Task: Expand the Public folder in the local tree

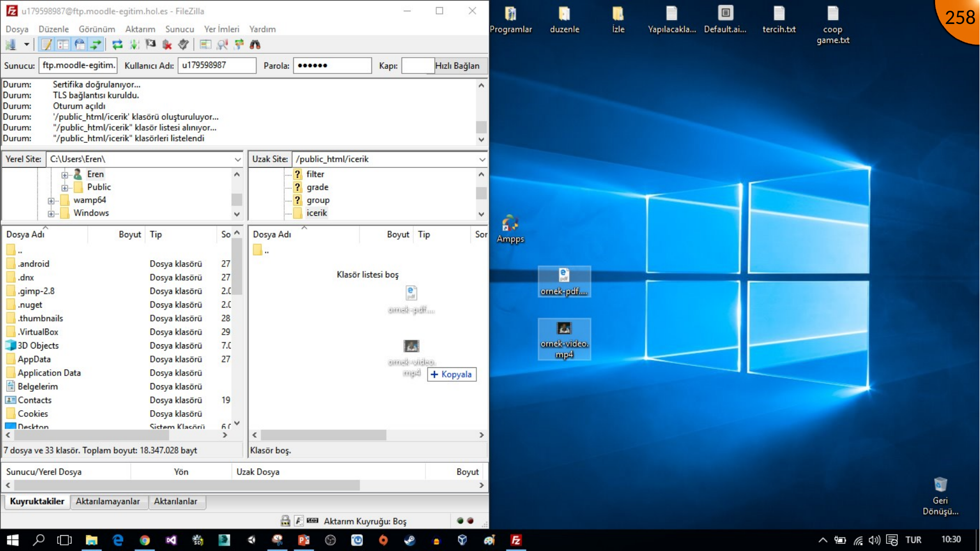Action: click(65, 188)
